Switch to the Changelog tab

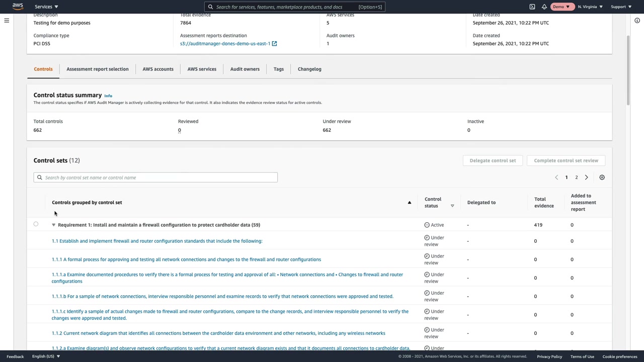(x=309, y=69)
